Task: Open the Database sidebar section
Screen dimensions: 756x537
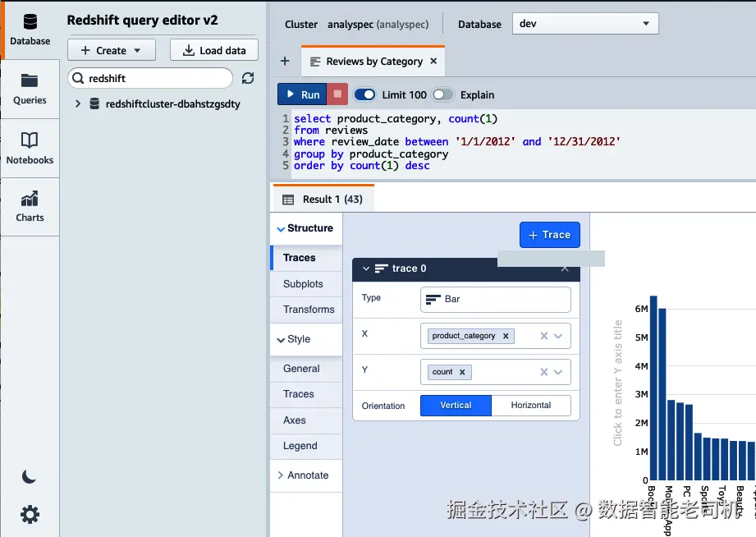Action: (30, 30)
